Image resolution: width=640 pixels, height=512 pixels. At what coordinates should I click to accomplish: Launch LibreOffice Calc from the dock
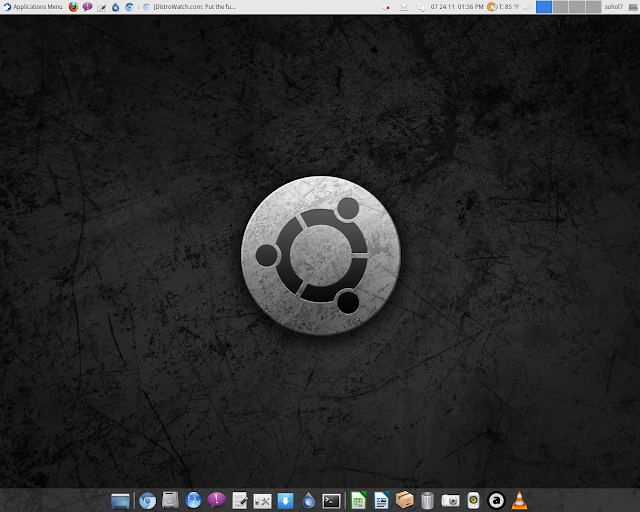[x=358, y=501]
